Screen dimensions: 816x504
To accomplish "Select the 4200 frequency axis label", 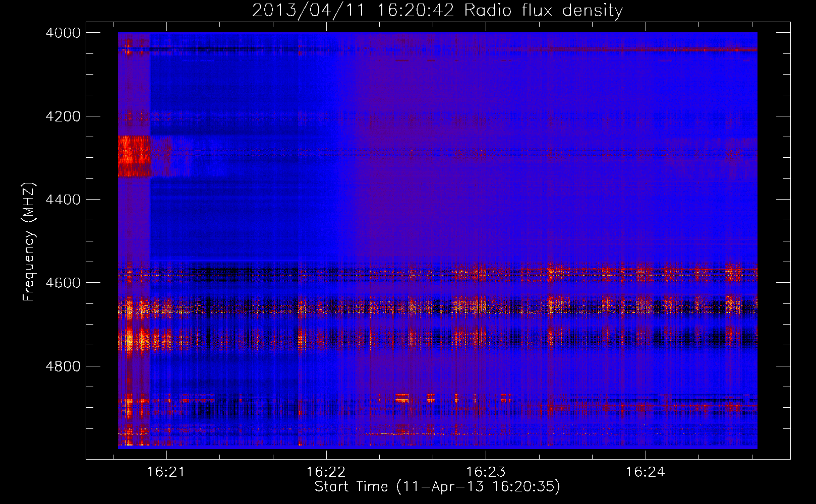I will 63,116.
